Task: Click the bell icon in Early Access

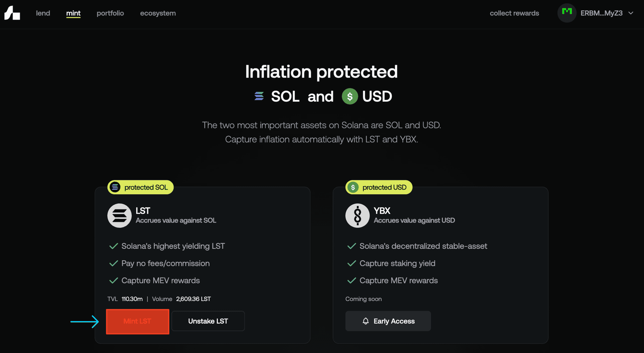Action: click(366, 321)
